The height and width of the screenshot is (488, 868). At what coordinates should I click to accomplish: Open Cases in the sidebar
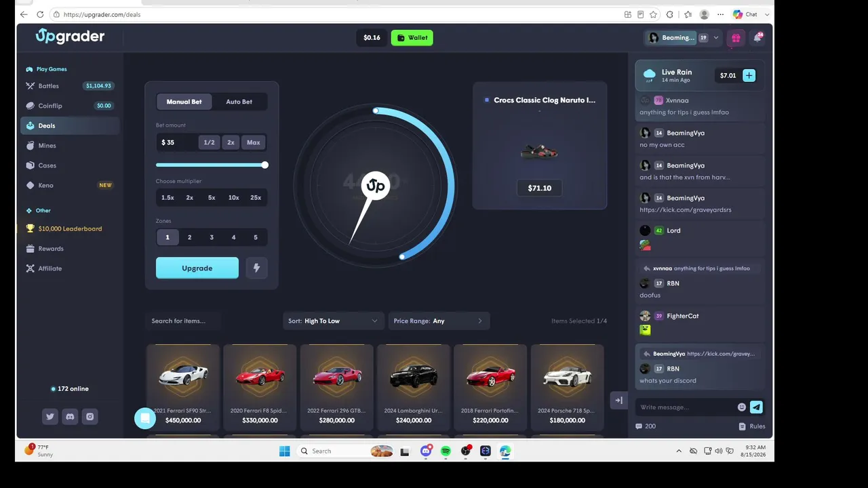(69, 165)
